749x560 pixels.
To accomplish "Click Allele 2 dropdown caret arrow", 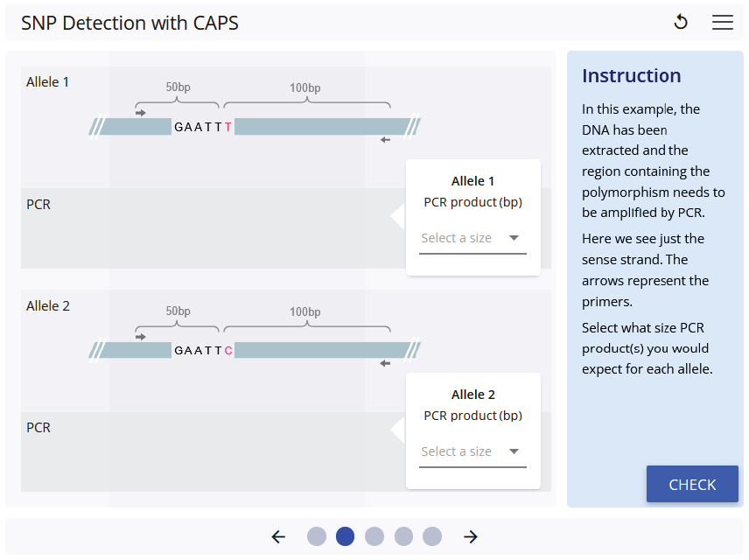I will tap(514, 451).
